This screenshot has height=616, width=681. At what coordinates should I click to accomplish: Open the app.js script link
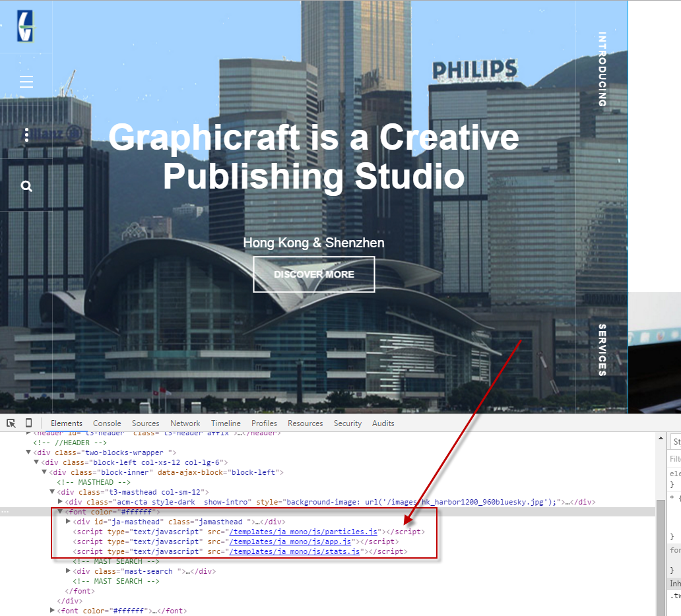[290, 541]
